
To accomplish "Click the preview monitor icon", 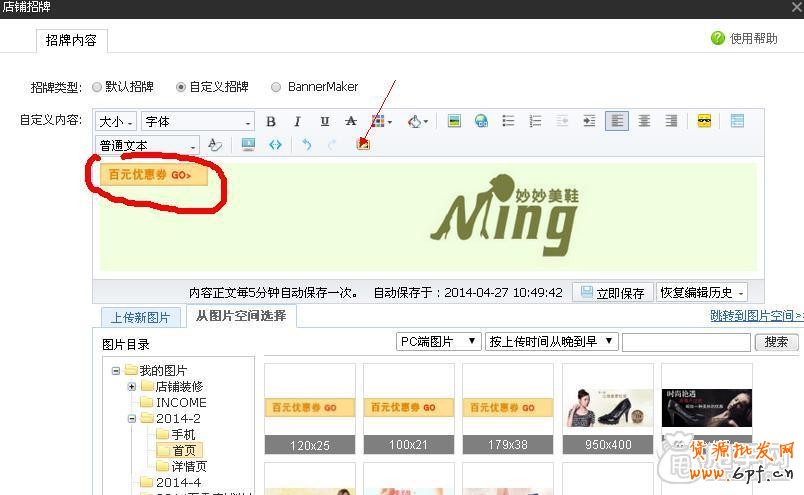I will click(248, 145).
